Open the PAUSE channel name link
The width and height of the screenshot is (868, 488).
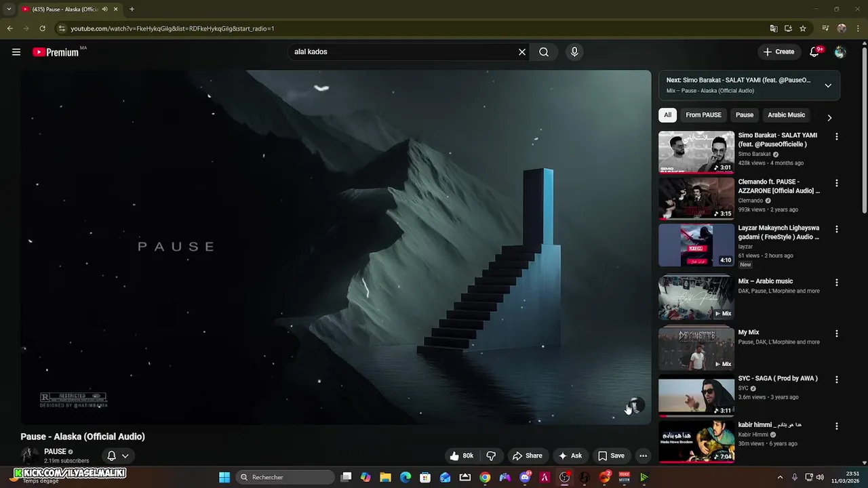pos(55,451)
